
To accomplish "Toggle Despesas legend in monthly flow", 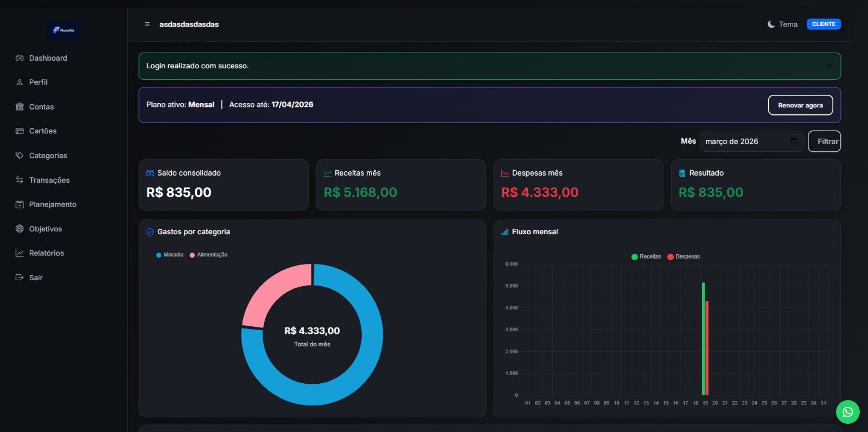I will [x=684, y=256].
